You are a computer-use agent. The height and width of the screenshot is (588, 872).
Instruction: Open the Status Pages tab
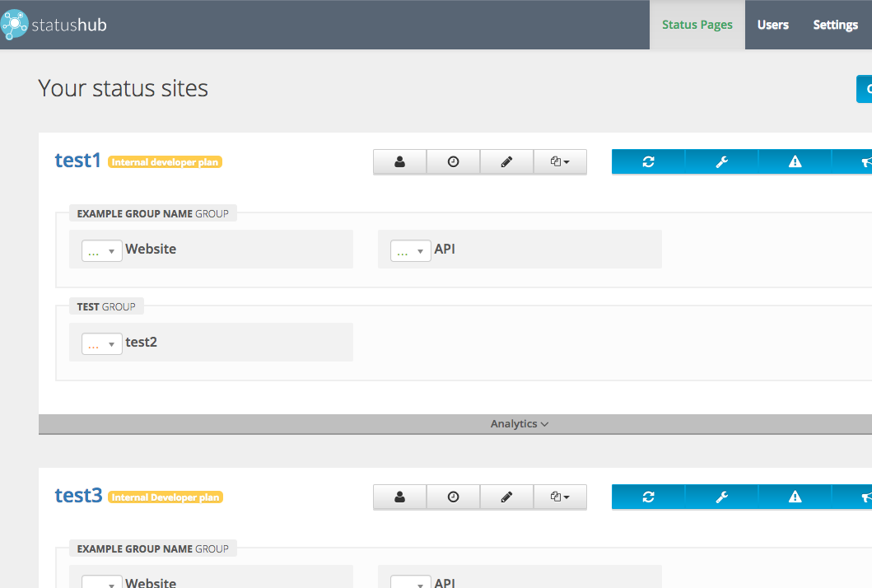(697, 25)
